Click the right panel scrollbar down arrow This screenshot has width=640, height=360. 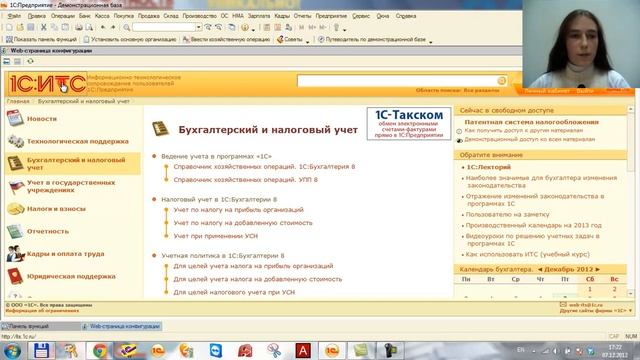(631, 293)
